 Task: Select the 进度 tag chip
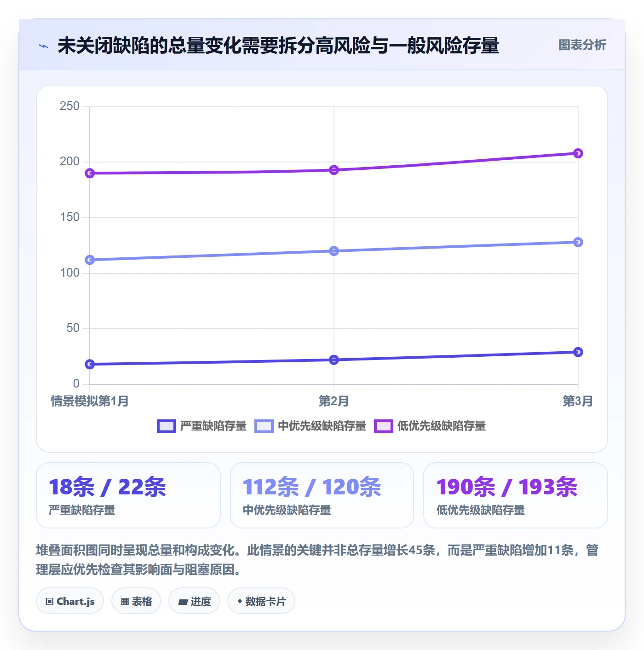coord(194,601)
